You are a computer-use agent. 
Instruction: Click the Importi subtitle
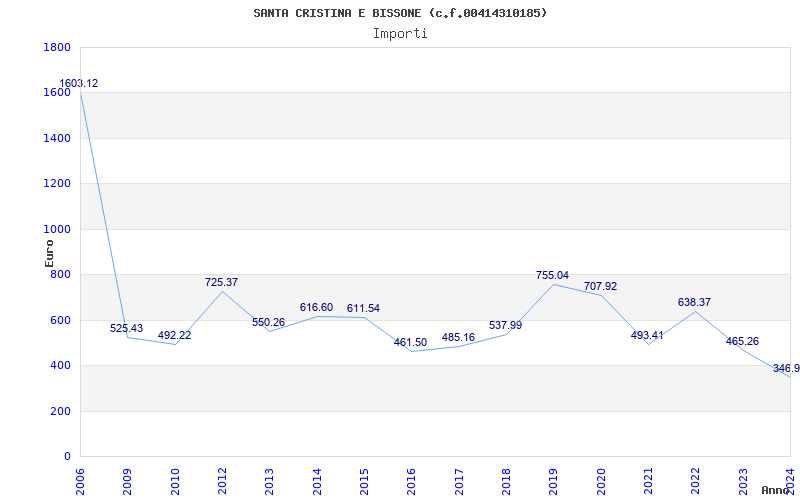coord(400,34)
